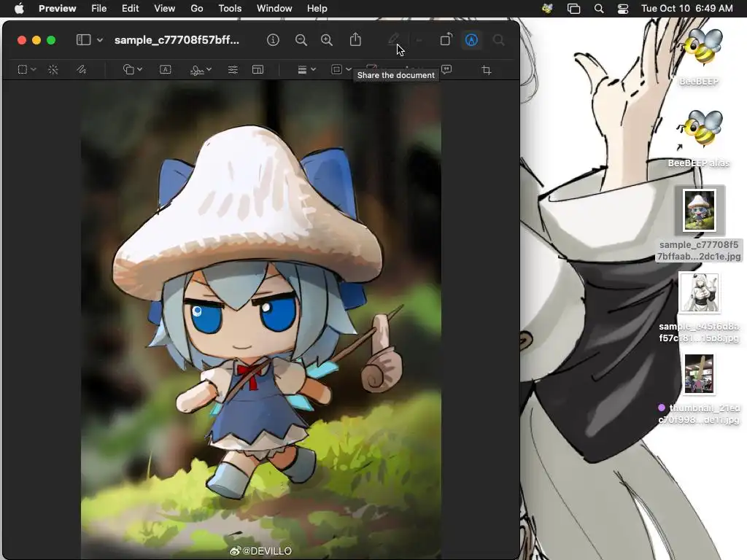Open the Preview application menu
747x560 pixels.
tap(57, 8)
